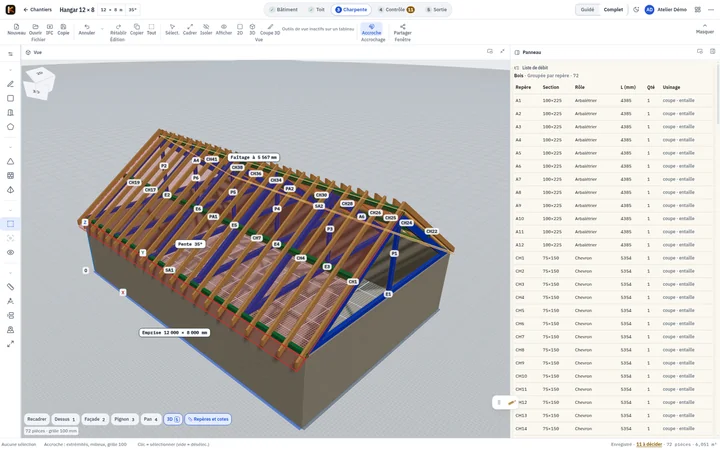Select everything with the Tout icon
This screenshot has width=720, height=450.
point(152,29)
